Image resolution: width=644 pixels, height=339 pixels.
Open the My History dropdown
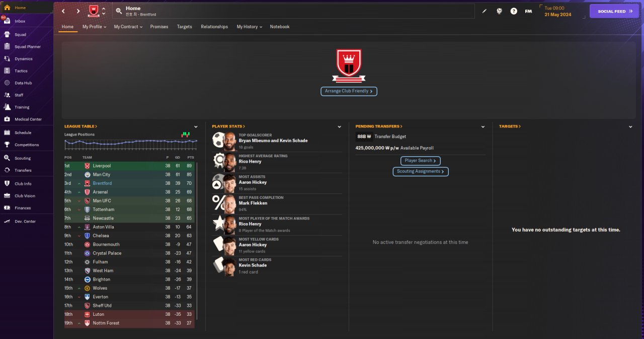[249, 27]
